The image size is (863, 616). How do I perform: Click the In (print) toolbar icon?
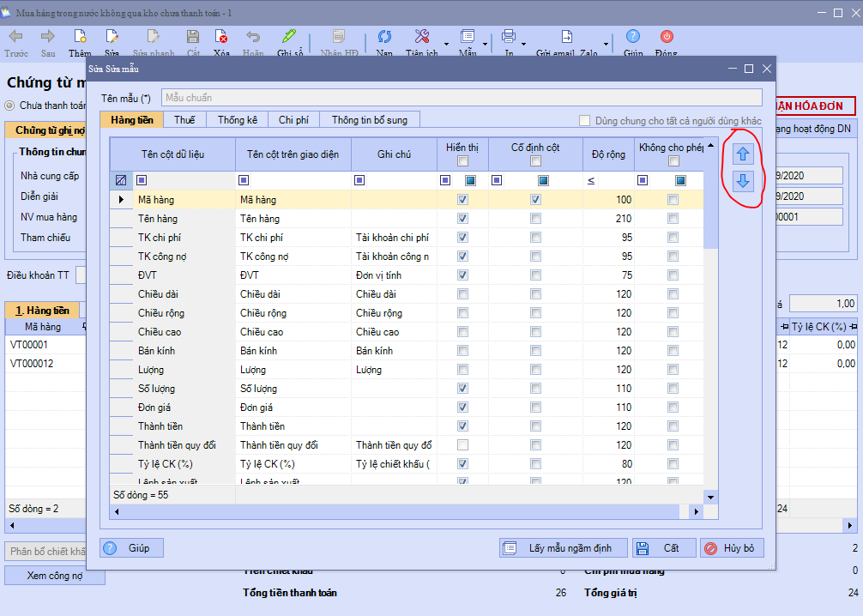[509, 37]
